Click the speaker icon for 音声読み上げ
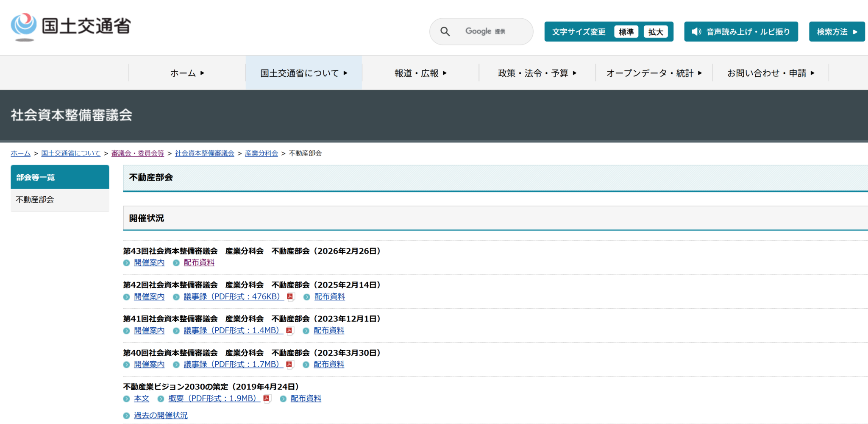Viewport: 868px width, 424px height. (x=696, y=32)
